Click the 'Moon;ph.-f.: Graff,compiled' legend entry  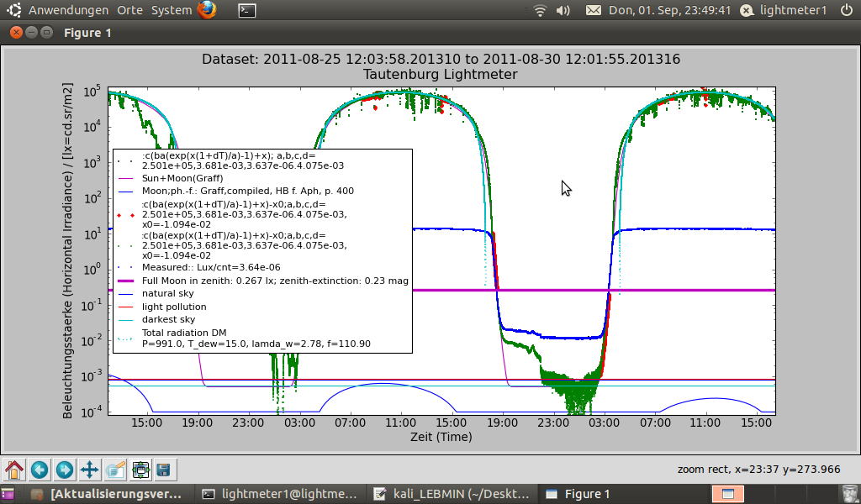248,191
